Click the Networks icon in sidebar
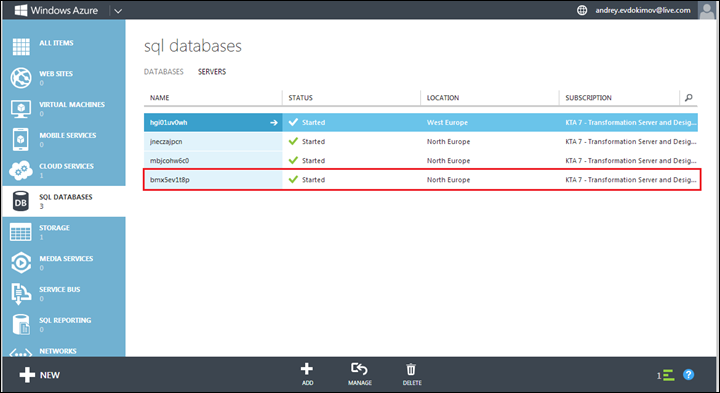 (x=21, y=353)
